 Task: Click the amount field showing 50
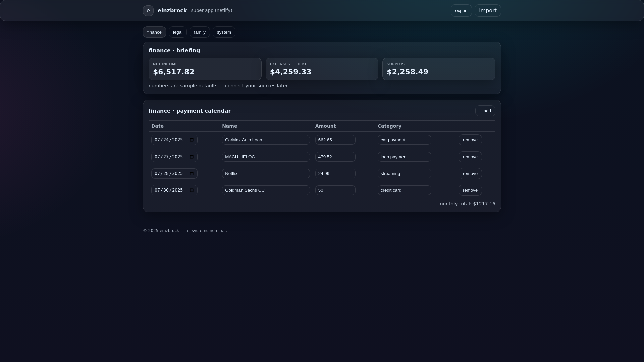pyautogui.click(x=335, y=190)
